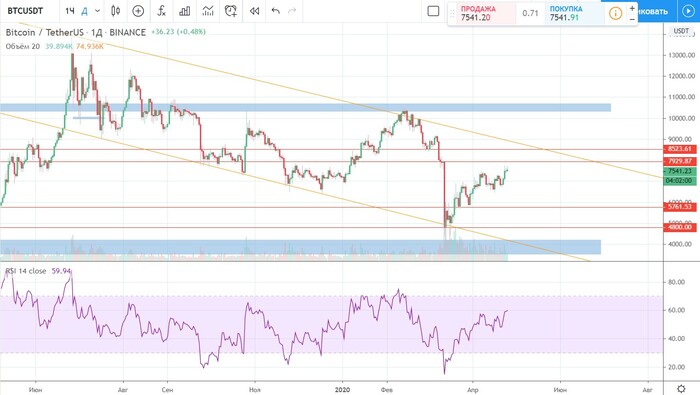700x395 pixels.
Task: Open indicator templates icon
Action: 208,11
